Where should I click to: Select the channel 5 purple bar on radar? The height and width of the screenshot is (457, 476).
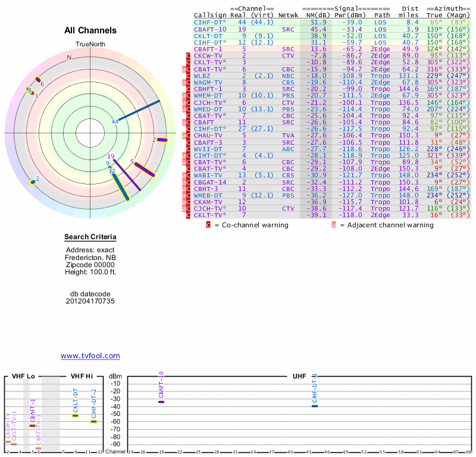[144, 170]
